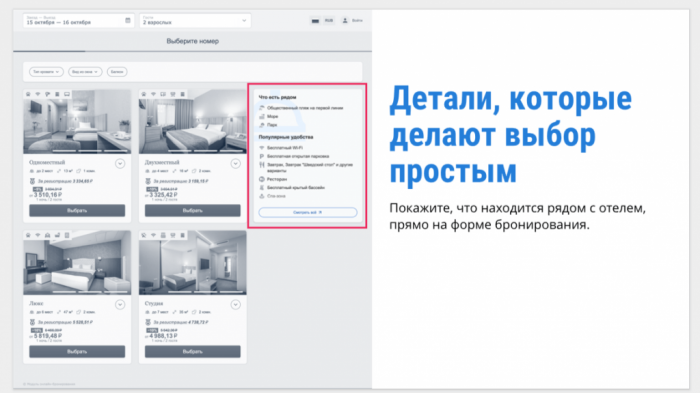Screen dimensions: 700x393
Task: Click the Студия room title
Action: [x=154, y=303]
